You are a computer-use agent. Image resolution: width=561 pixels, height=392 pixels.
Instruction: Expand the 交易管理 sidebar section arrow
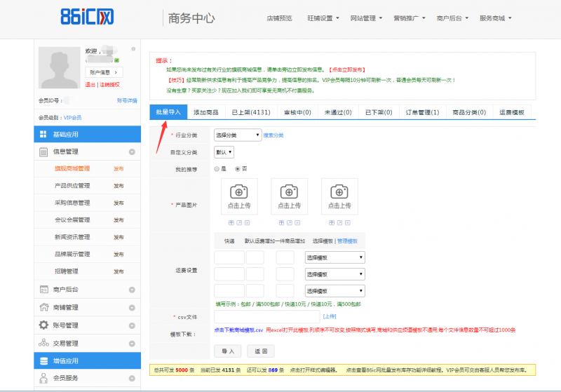(132, 344)
